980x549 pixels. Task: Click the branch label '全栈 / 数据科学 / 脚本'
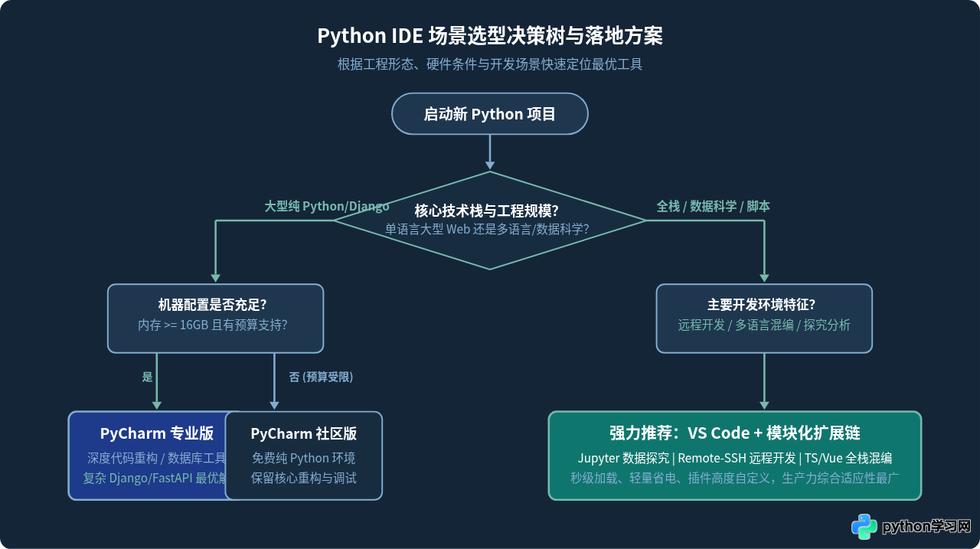713,206
